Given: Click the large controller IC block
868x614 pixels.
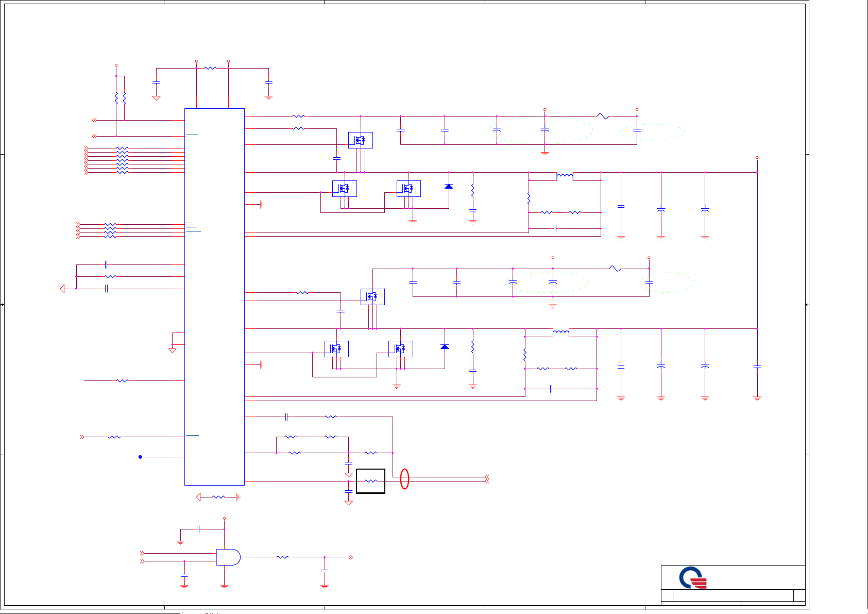Looking at the screenshot, I should point(214,296).
